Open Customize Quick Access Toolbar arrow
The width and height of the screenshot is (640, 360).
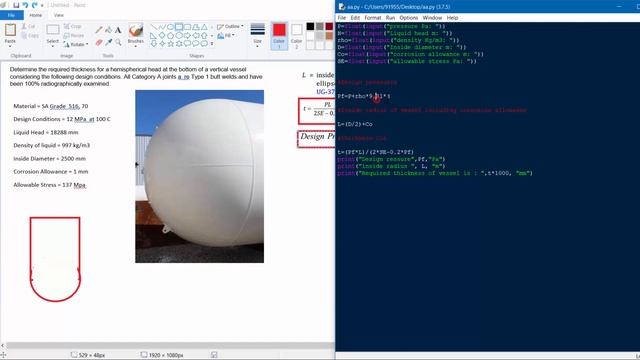pyautogui.click(x=42, y=6)
